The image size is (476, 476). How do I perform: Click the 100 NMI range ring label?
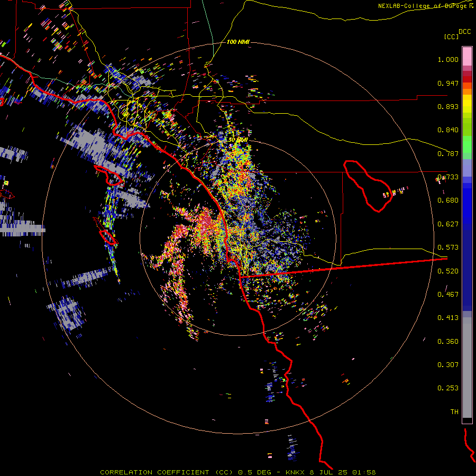(x=238, y=42)
